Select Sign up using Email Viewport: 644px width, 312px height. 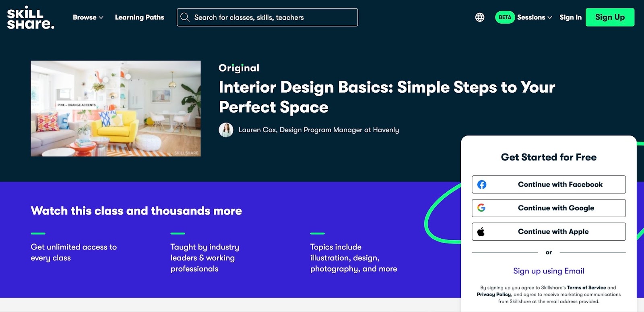549,271
